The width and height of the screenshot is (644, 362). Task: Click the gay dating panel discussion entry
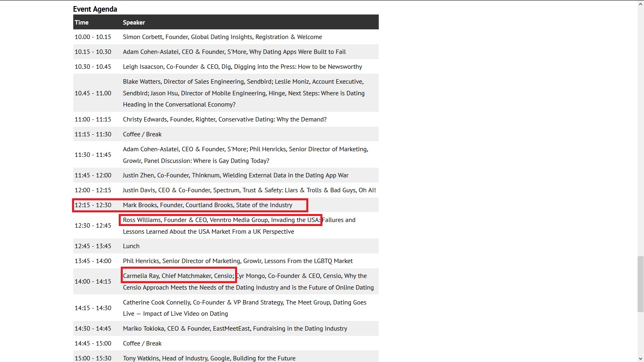pos(246,155)
